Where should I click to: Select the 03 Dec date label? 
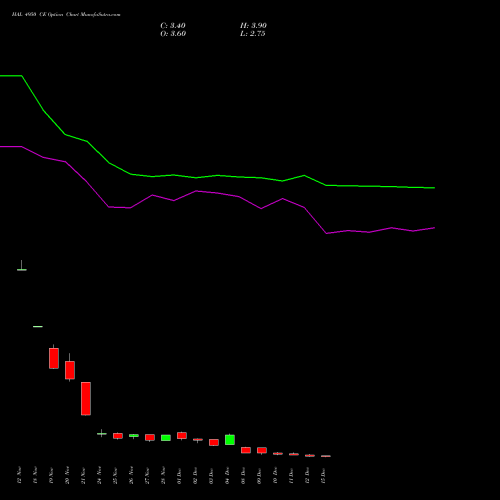tap(211, 475)
